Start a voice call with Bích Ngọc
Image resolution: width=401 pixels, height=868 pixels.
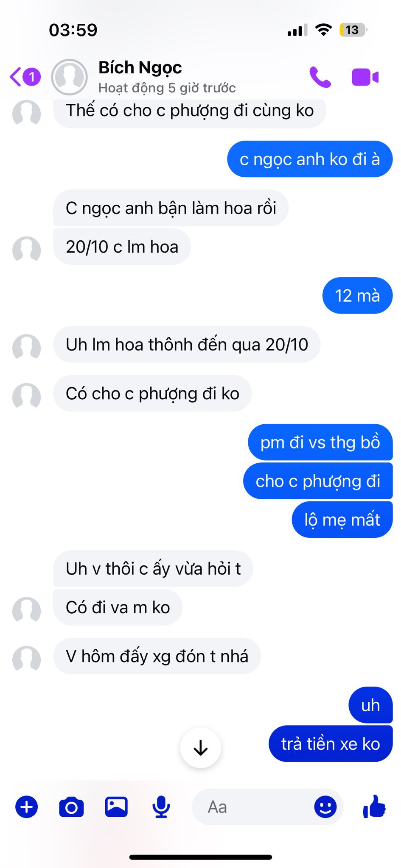coord(320,77)
